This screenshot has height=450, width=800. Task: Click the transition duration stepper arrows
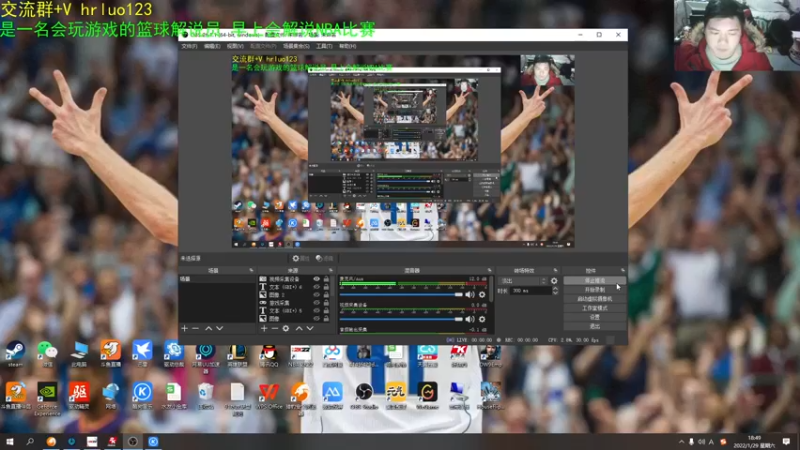[555, 291]
